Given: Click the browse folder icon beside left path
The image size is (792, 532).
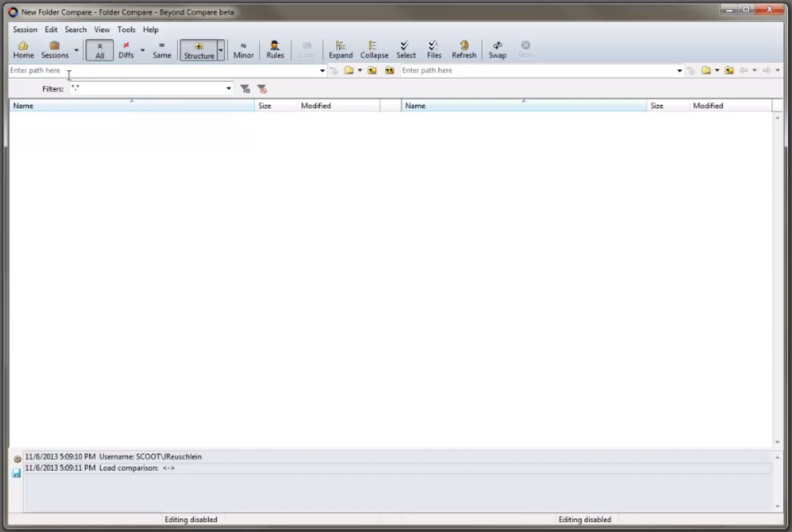Looking at the screenshot, I should coord(349,70).
